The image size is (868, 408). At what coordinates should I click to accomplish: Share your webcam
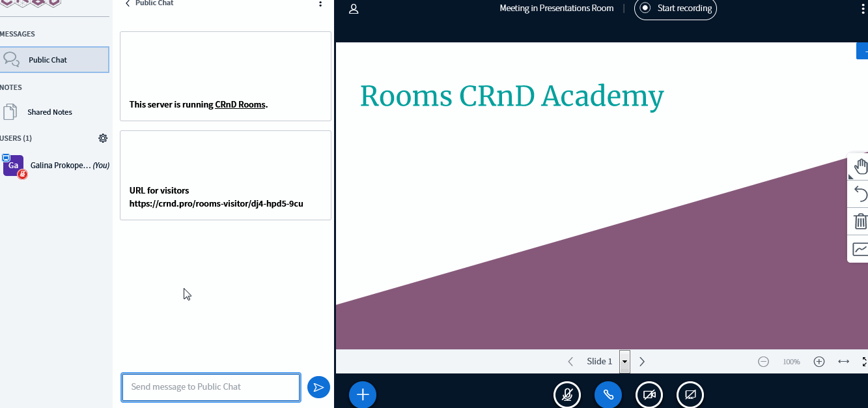click(649, 394)
